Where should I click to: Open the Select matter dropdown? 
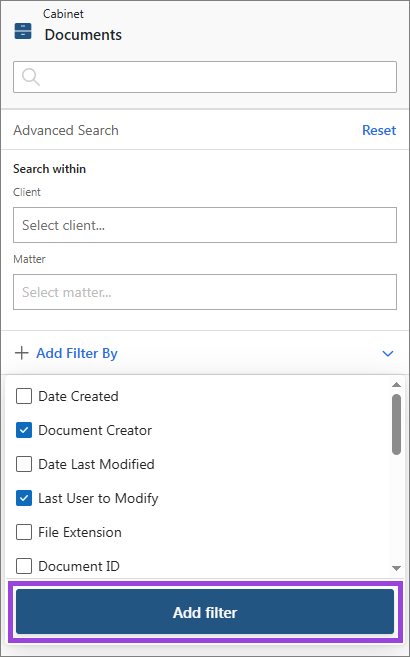point(205,292)
